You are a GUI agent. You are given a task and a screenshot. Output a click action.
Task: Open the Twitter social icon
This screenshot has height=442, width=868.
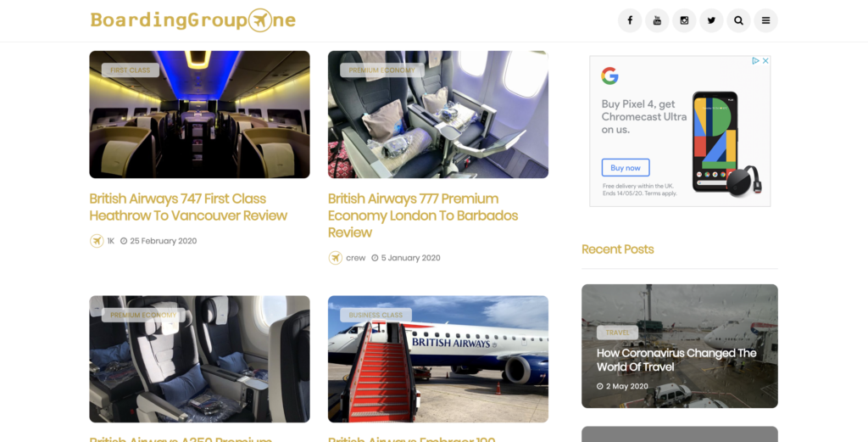711,20
